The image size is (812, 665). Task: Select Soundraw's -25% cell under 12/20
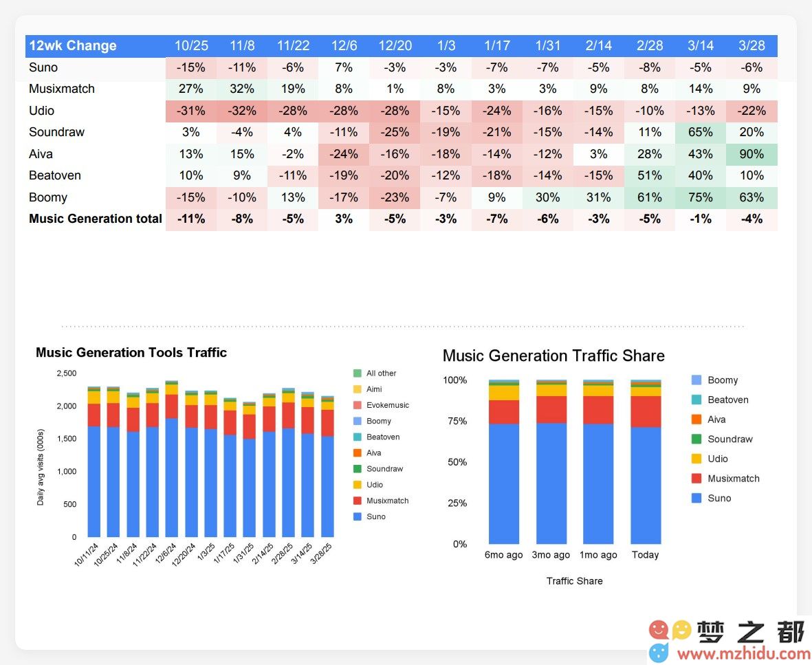click(x=395, y=132)
